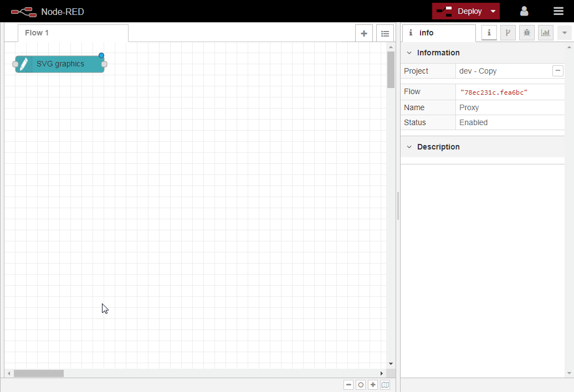The width and height of the screenshot is (574, 392).
Task: Open the debug messages sidebar panel
Action: coord(526,33)
